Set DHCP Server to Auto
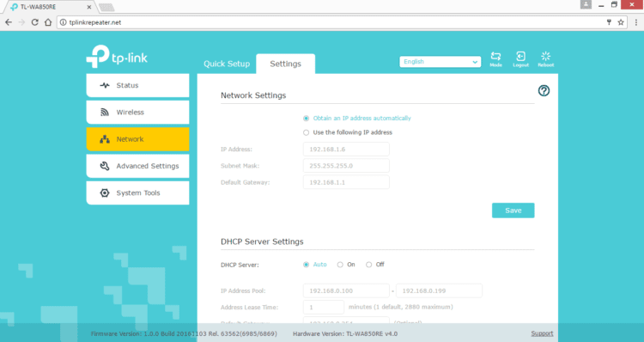The height and width of the screenshot is (342, 644). 306,265
